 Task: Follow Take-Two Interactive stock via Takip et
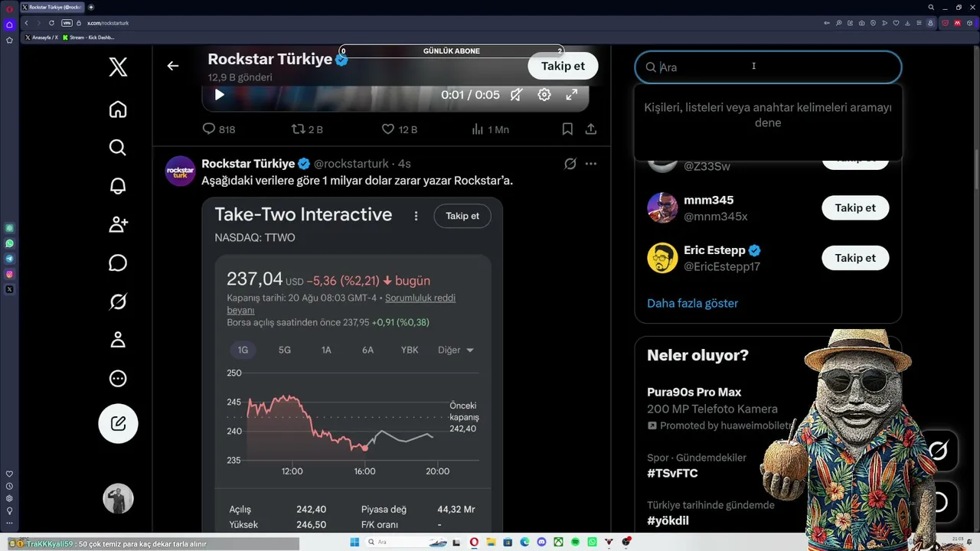coord(462,216)
